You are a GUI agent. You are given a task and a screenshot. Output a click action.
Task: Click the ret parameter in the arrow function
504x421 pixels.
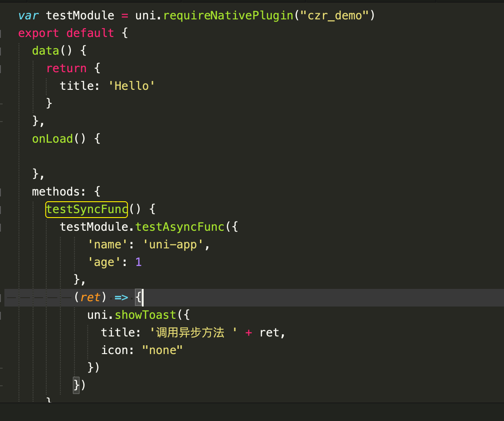coord(90,298)
